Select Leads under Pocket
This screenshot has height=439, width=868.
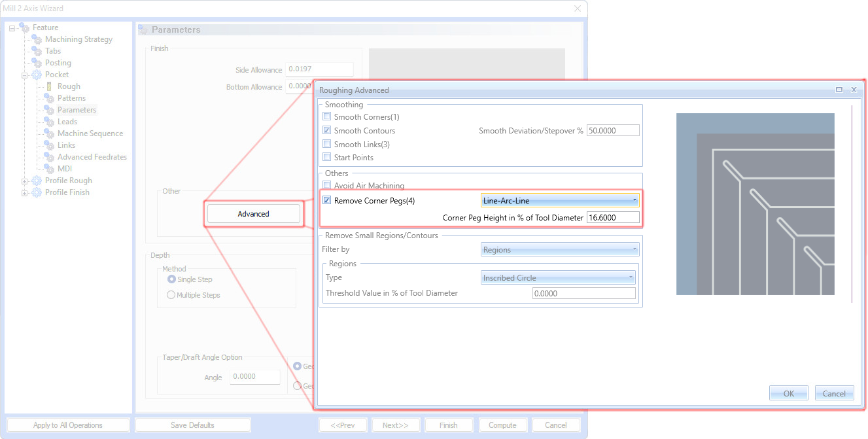coord(67,122)
